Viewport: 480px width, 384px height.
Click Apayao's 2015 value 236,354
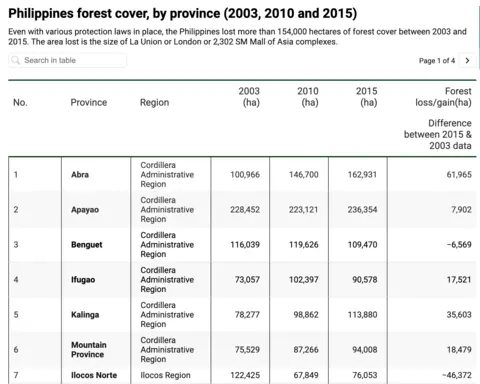362,210
